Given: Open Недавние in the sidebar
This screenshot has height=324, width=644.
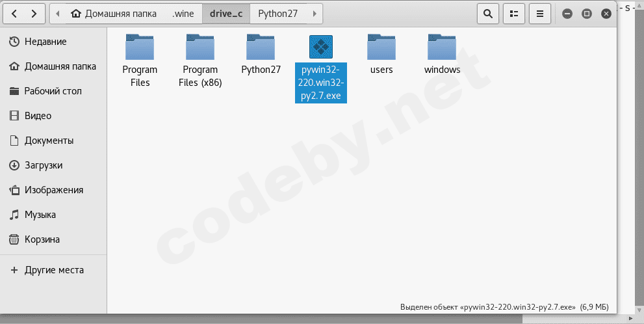Looking at the screenshot, I should [x=53, y=42].
